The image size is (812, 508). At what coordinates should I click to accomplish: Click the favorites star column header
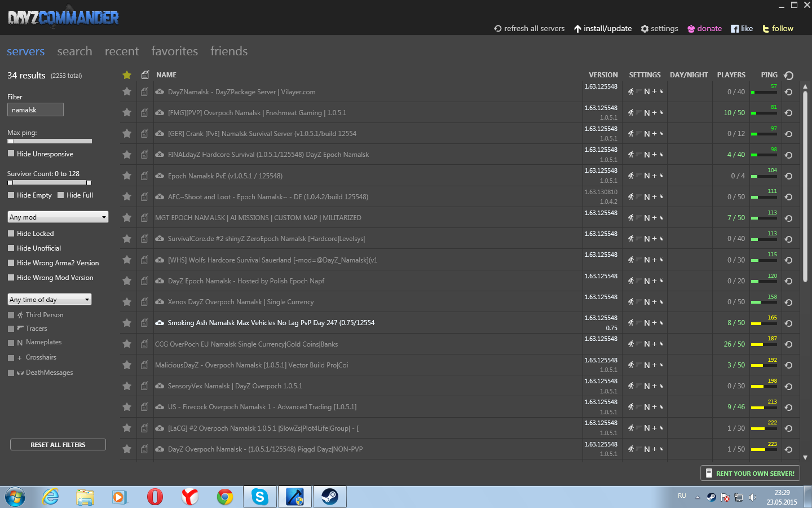click(127, 75)
